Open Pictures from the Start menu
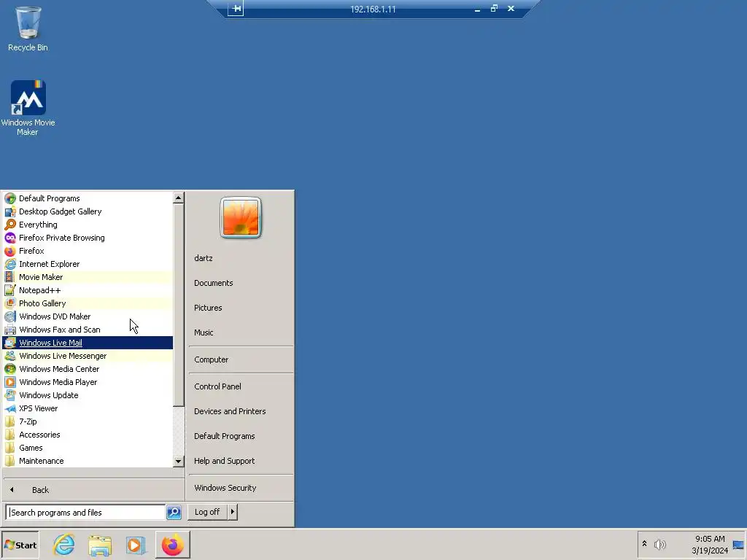747x560 pixels. (241, 308)
